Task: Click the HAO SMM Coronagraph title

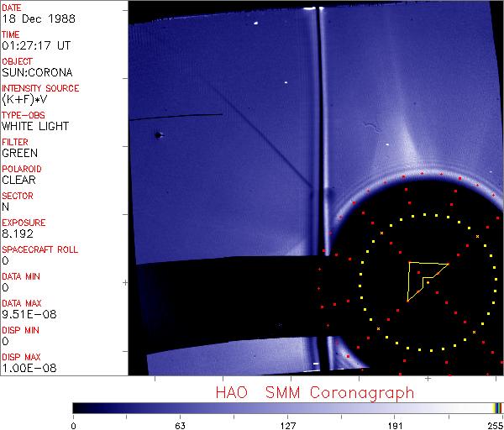Action: point(314,392)
